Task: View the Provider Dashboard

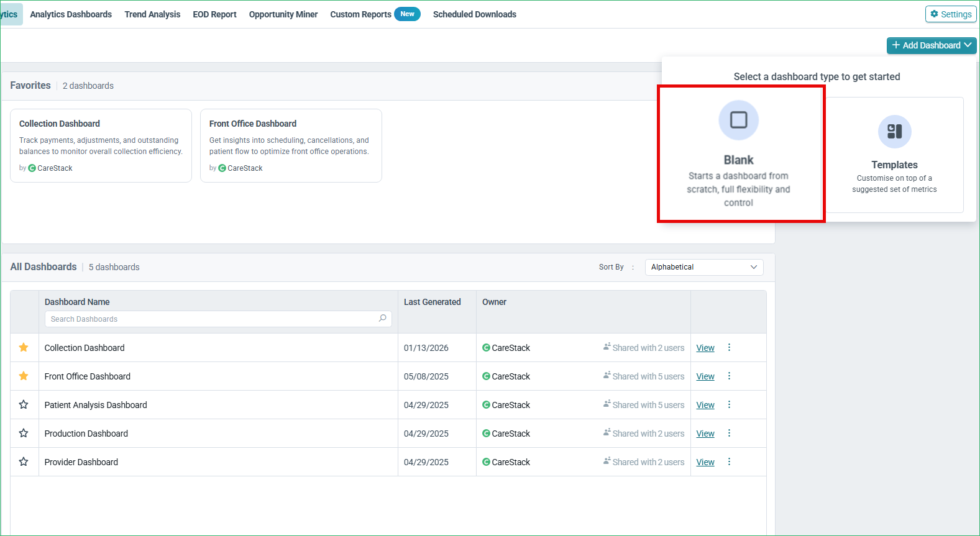Action: pos(705,462)
